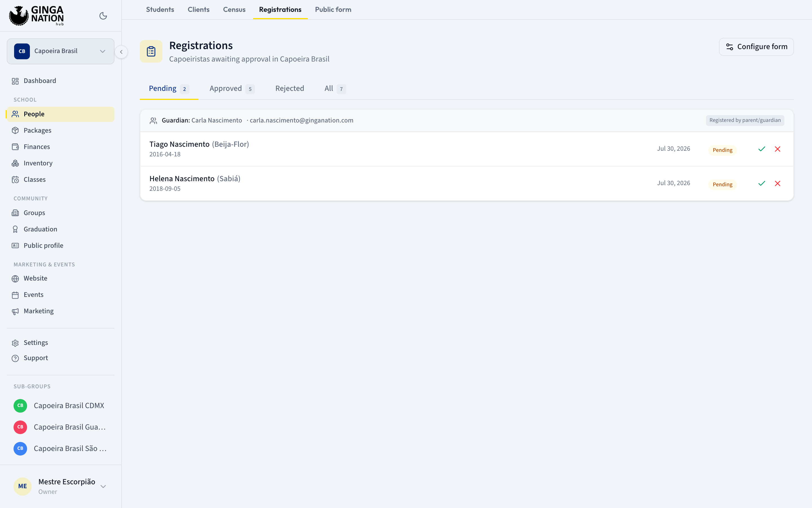Screen dimensions: 812x508
Task: Click guardian email carla.nascimento@ginganation.com
Action: 301,121
